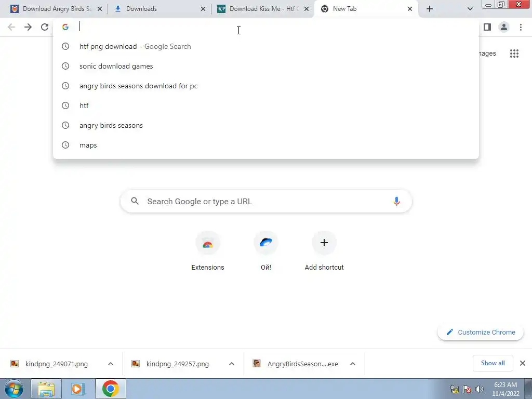
Task: Click the network tray icon
Action: click(454, 389)
